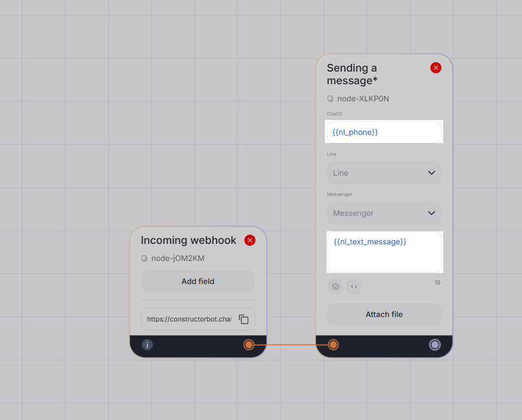This screenshot has height=420, width=522.
Task: Focus the ChatID input field
Action: point(384,132)
